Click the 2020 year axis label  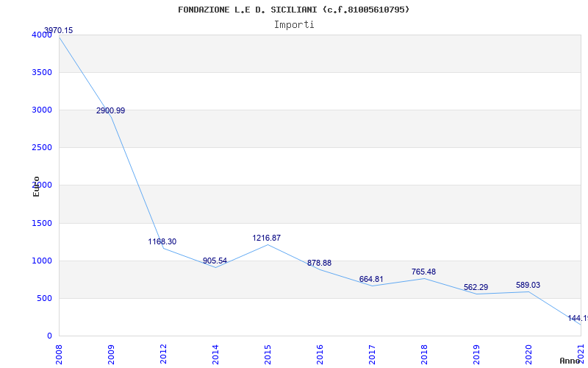pyautogui.click(x=529, y=353)
